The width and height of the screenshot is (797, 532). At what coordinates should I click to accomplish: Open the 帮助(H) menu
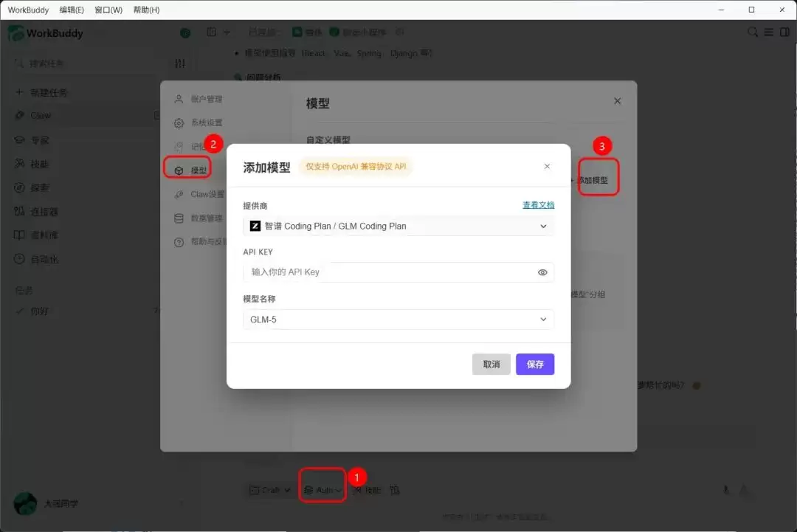click(x=146, y=10)
